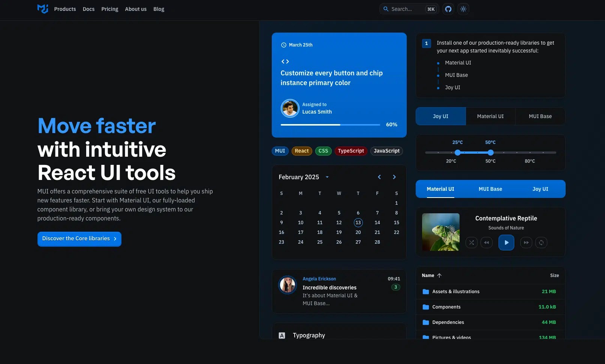
Task: Click the unread count badge 3
Action: coord(396,287)
